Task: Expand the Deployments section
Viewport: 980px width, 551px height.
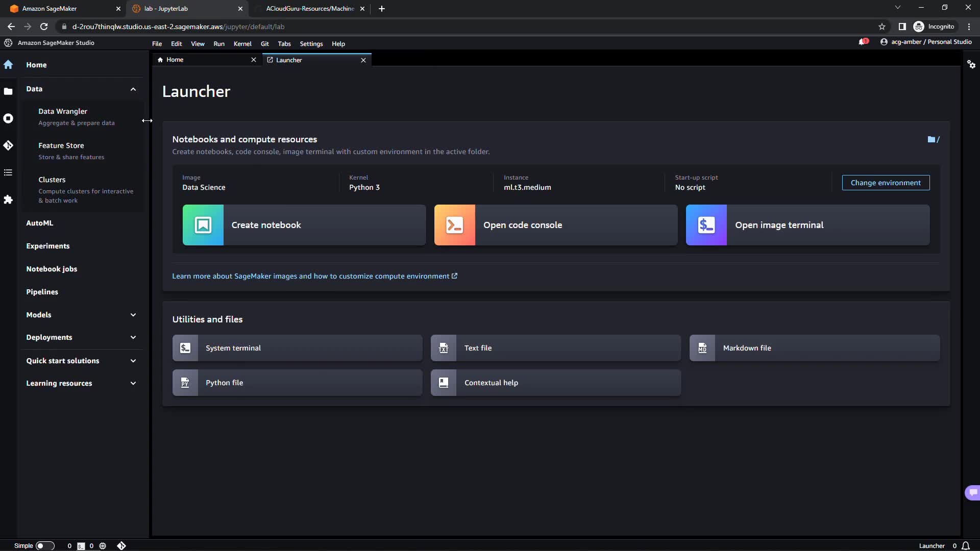Action: coord(133,337)
